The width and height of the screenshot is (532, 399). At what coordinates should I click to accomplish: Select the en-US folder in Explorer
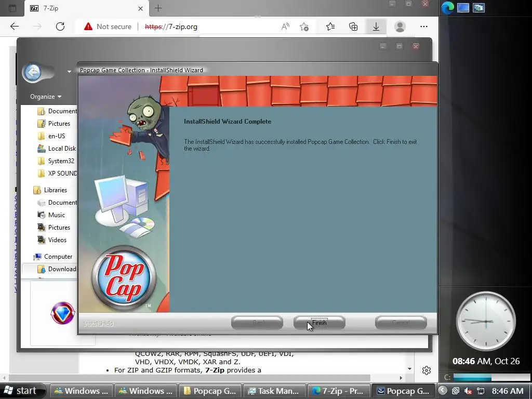click(51, 136)
